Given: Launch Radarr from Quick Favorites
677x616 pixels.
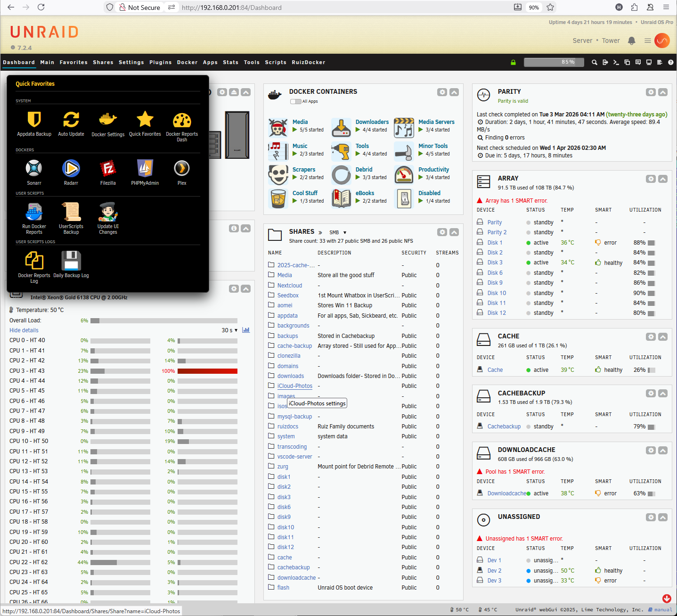Looking at the screenshot, I should tap(71, 168).
